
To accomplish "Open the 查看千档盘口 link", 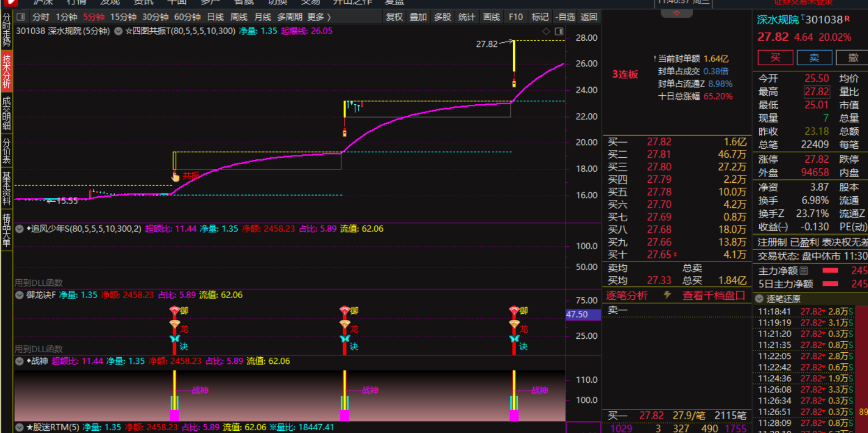I will pos(713,295).
